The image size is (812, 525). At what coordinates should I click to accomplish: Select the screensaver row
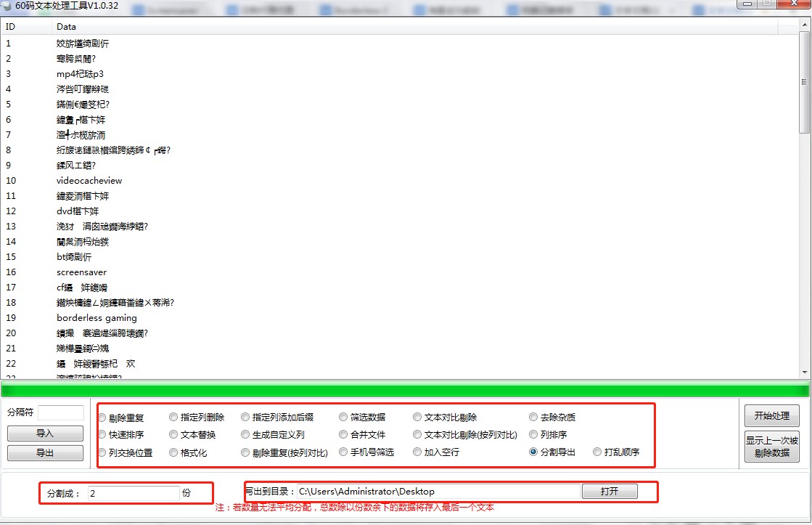(399, 272)
